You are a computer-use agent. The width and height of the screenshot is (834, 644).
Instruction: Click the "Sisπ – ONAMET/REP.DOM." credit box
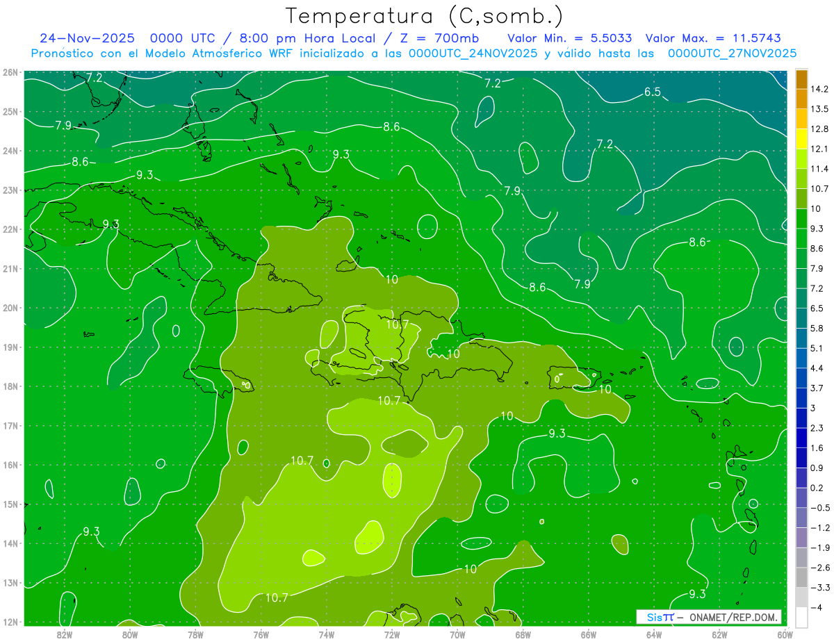pos(709,617)
